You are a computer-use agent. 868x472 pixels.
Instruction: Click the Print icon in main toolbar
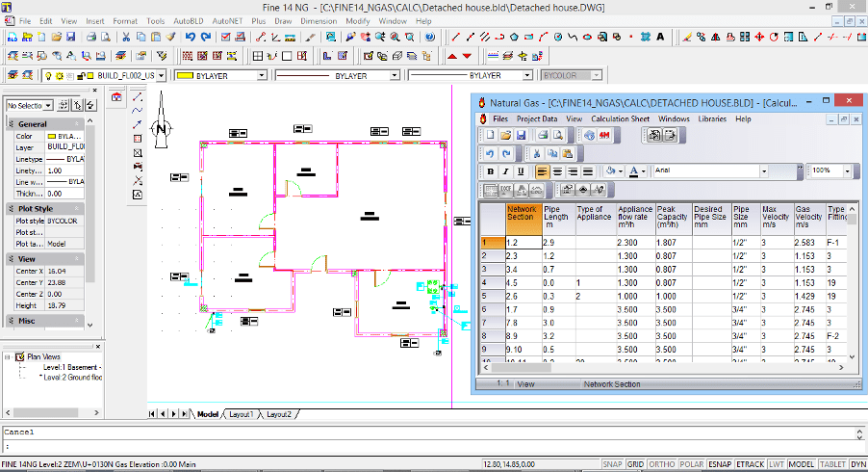[x=90, y=37]
